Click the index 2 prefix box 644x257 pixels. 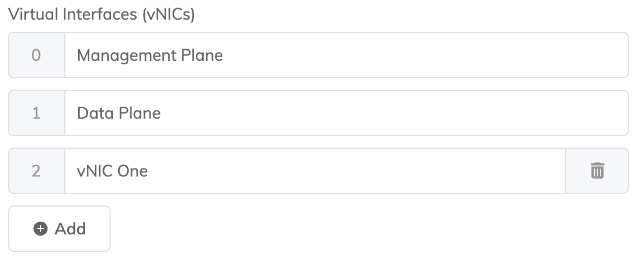coord(36,171)
